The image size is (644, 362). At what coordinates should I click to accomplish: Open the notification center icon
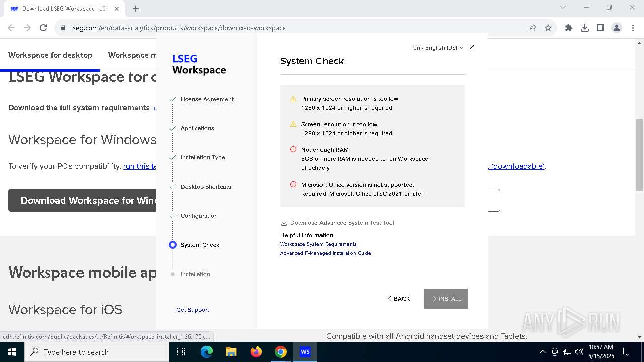point(627,352)
